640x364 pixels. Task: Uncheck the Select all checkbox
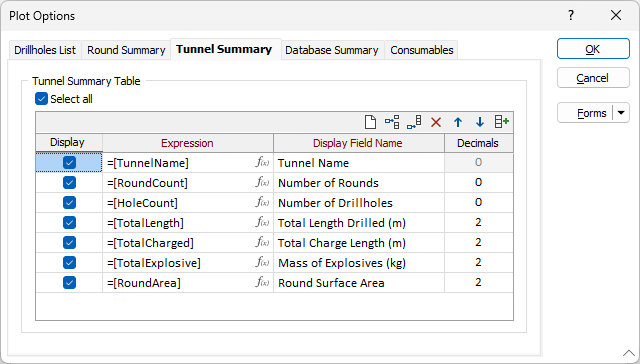(x=41, y=99)
